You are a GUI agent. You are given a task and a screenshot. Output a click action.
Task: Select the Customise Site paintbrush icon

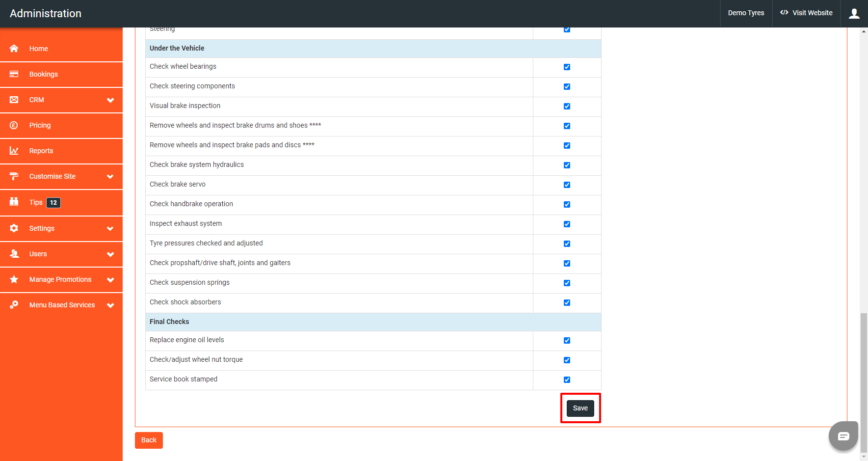pos(14,176)
